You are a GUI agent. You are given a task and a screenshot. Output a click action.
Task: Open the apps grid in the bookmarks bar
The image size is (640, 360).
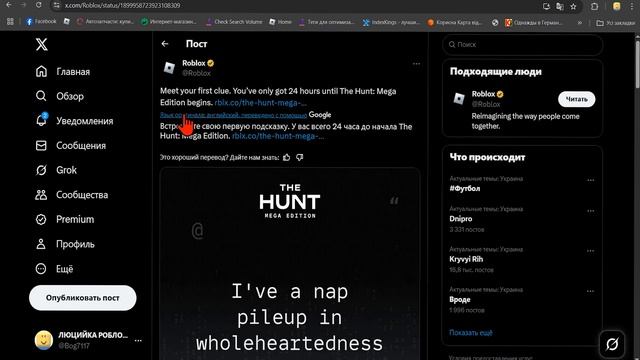click(x=10, y=22)
